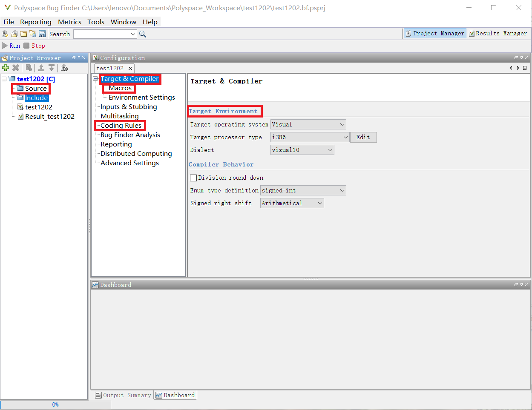Click the green plus icon in Project Browser
The width and height of the screenshot is (532, 410).
(x=6, y=68)
